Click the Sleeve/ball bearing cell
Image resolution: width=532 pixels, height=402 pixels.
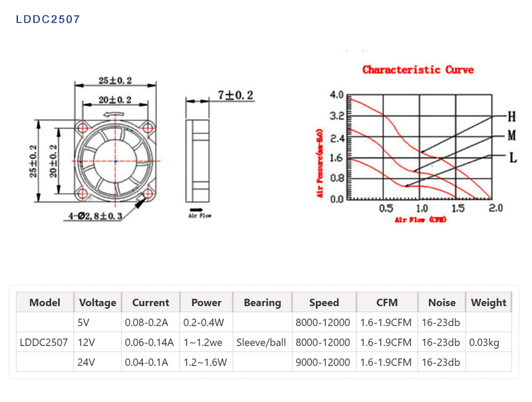(262, 342)
